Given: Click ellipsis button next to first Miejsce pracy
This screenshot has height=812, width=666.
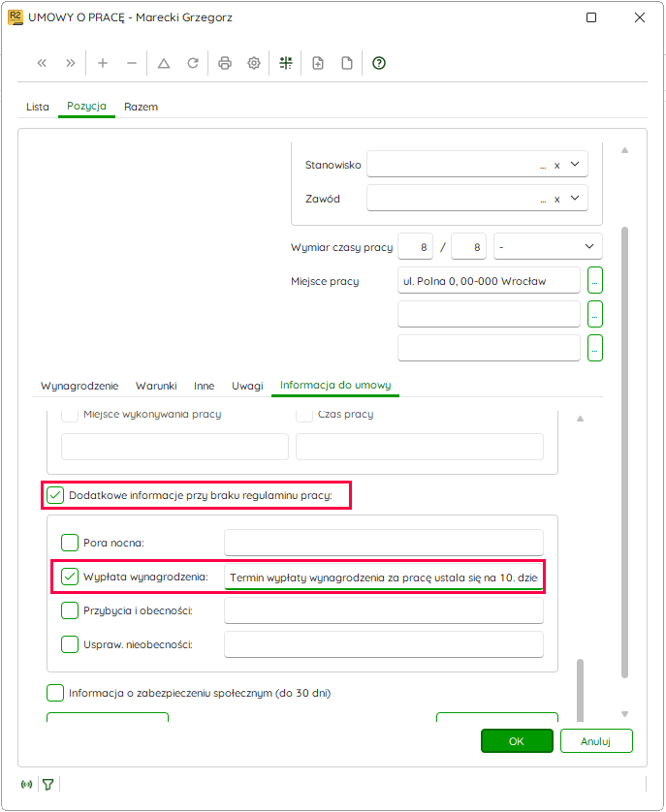Looking at the screenshot, I should pos(595,281).
